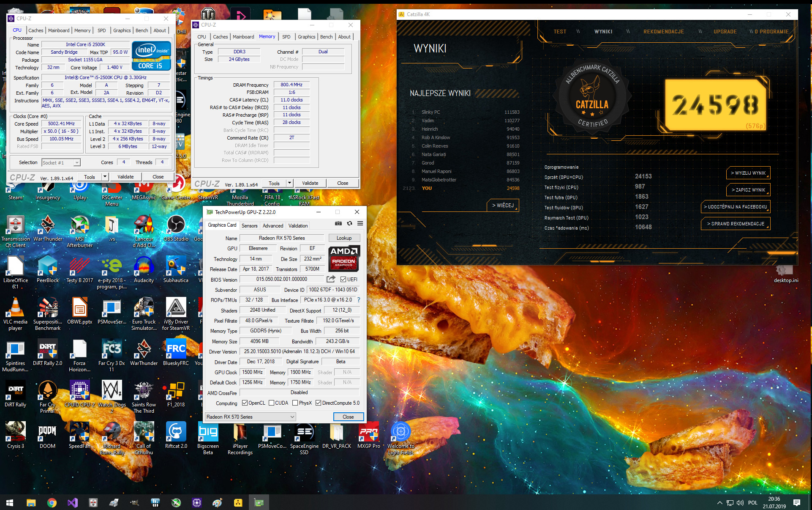The width and height of the screenshot is (812, 510).
Task: Open UPGRADE tab in Catzilla
Action: (725, 32)
